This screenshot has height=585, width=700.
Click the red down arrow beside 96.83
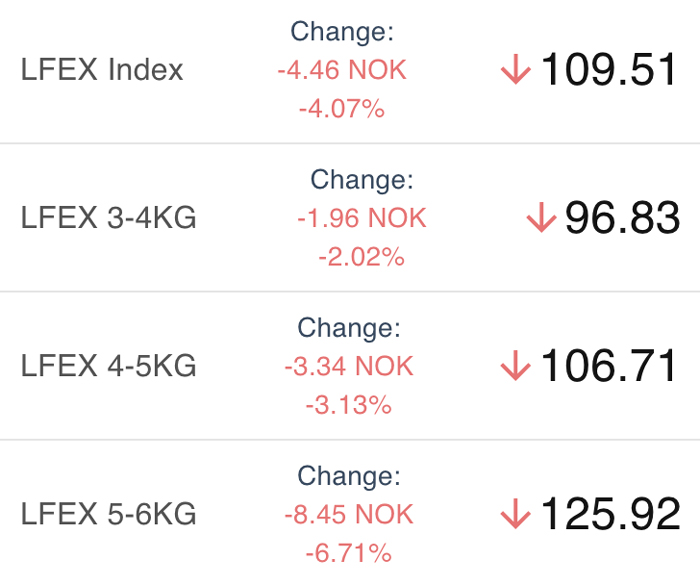tap(541, 217)
